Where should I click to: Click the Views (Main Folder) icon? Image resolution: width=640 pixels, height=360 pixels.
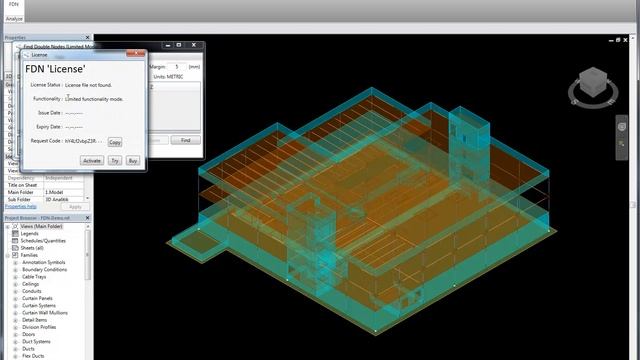pos(15,226)
